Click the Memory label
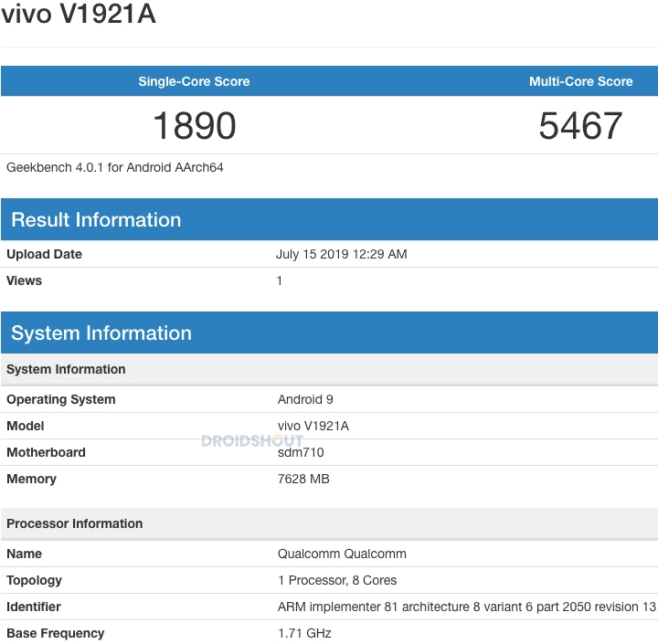 [31, 479]
